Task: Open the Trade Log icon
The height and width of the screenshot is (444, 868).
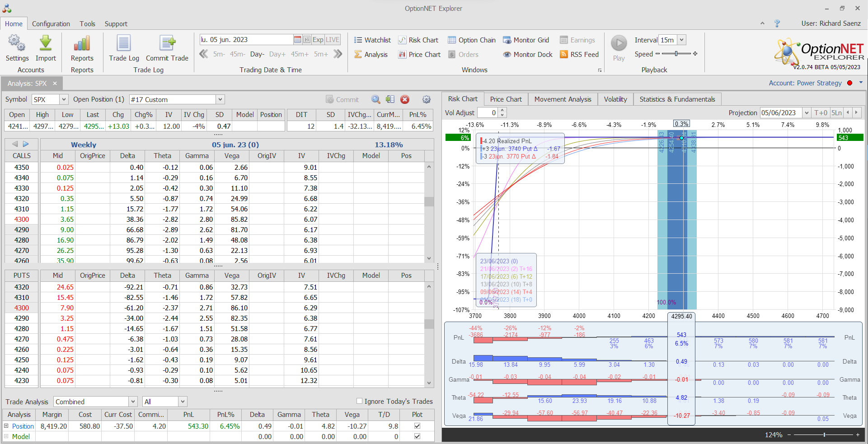Action: [x=124, y=44]
